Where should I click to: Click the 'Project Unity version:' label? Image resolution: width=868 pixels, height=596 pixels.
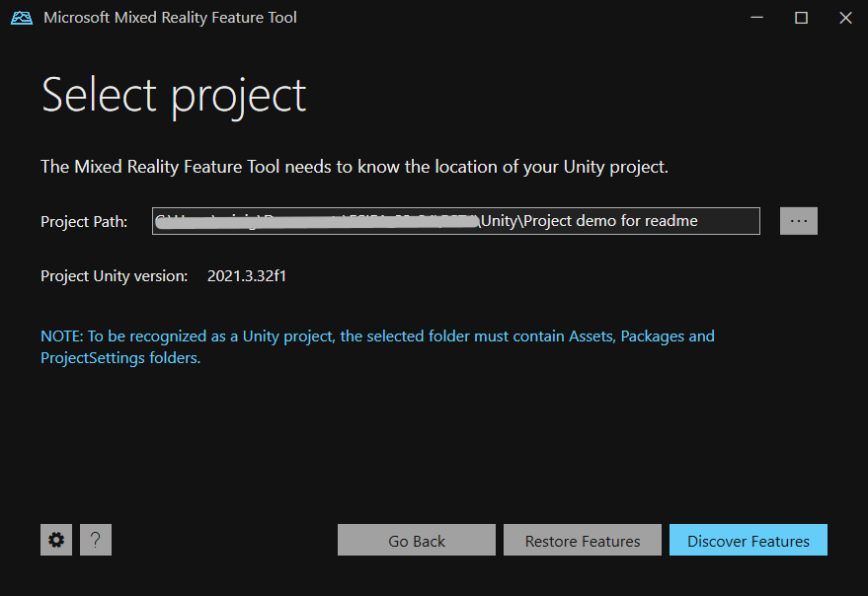click(114, 276)
